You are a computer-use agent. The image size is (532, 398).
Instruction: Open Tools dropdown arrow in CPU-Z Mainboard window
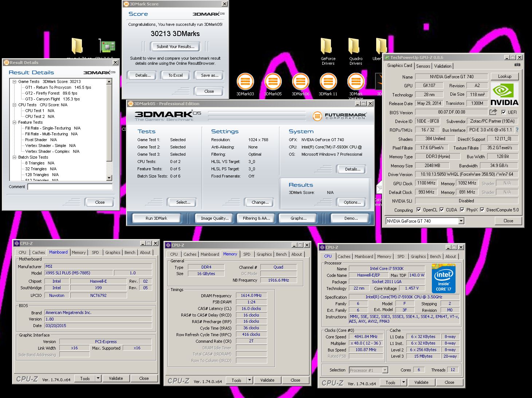coord(98,378)
